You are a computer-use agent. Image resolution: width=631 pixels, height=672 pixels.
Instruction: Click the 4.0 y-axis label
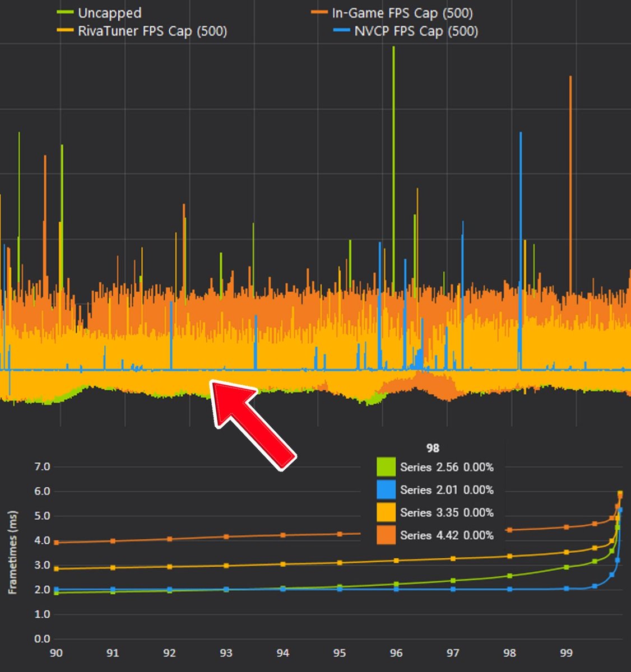(x=42, y=540)
